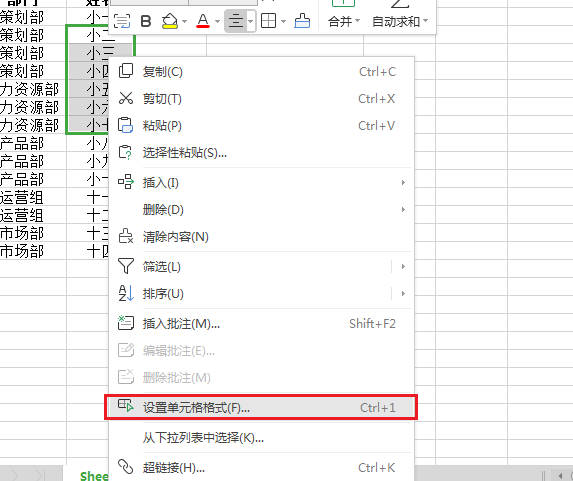Open the fill color dropdown arrow

184,22
